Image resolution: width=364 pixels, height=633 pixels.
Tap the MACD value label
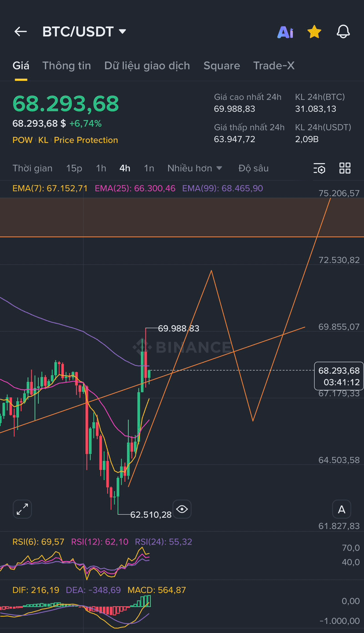[x=157, y=590]
